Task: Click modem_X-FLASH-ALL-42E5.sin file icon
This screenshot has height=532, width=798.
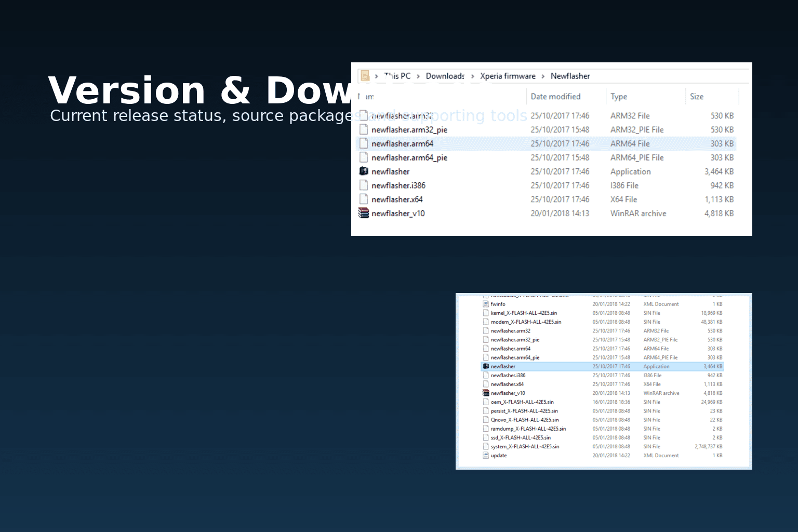Action: [486, 322]
